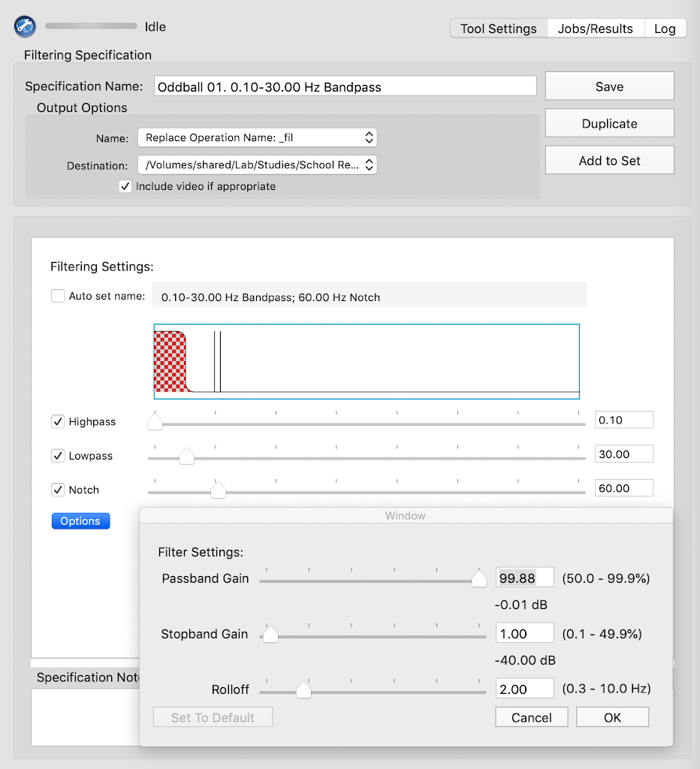Click the Passband Gain slider handle
Viewport: 700px width, 769px height.
pyautogui.click(x=478, y=579)
